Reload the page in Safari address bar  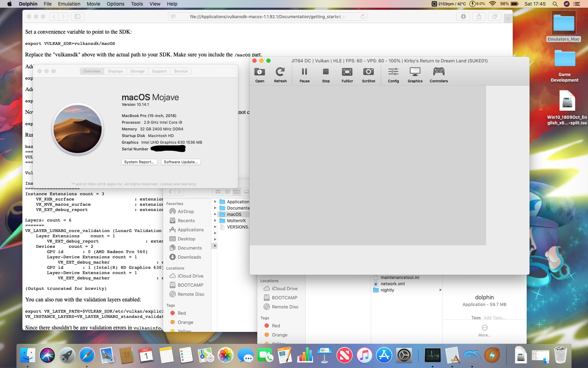click(363, 16)
